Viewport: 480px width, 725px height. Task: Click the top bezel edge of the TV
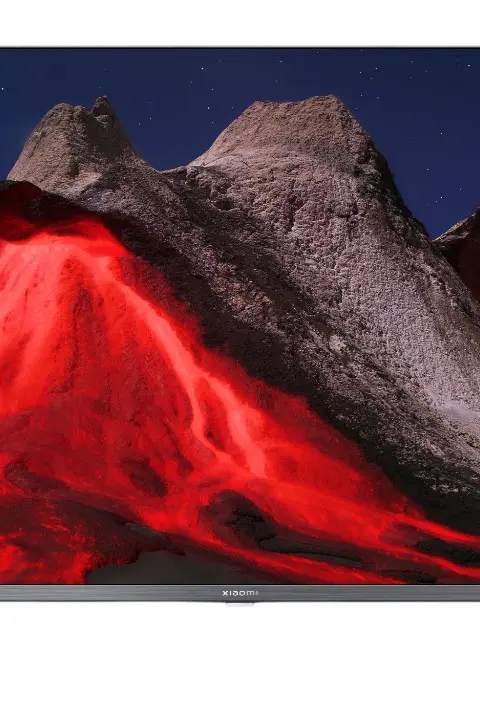pyautogui.click(x=240, y=47)
